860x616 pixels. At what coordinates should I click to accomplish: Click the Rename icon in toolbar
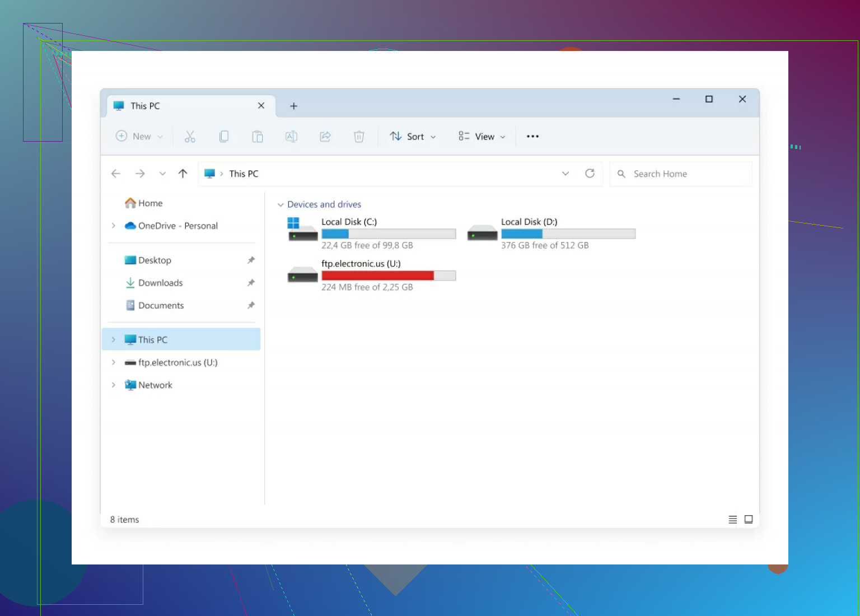[x=291, y=137]
